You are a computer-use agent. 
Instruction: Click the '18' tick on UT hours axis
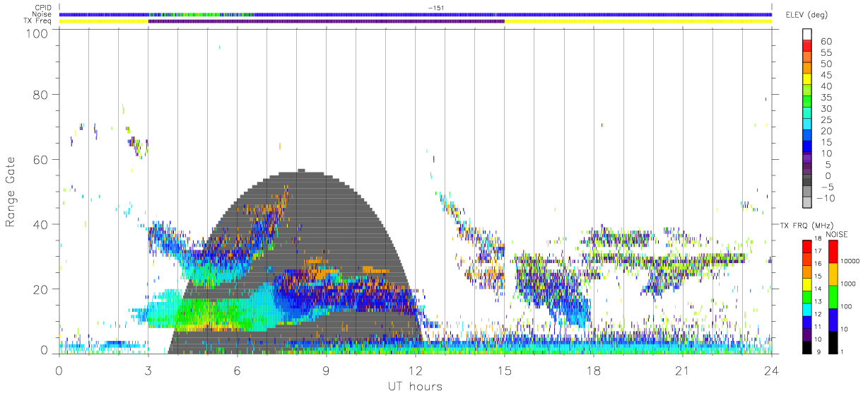click(x=593, y=371)
